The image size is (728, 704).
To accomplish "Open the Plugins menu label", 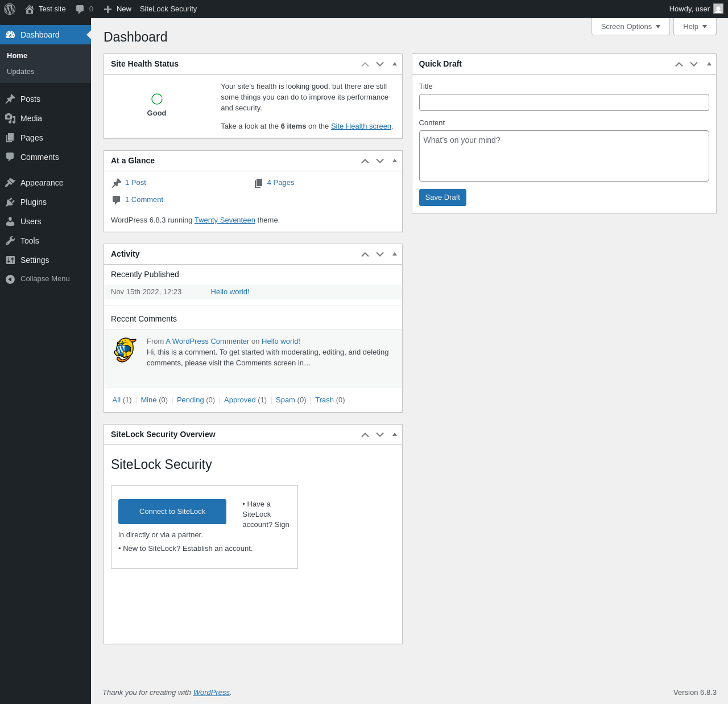I will (34, 202).
